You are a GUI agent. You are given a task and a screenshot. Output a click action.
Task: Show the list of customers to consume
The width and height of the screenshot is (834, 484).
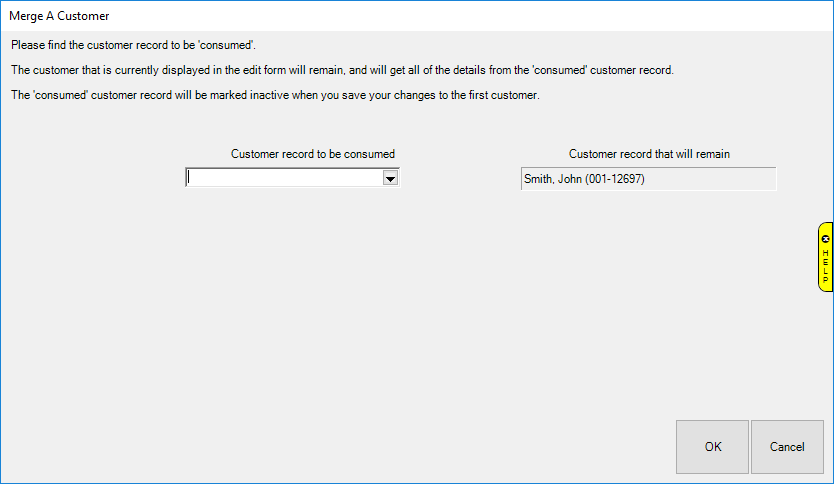[x=391, y=178]
